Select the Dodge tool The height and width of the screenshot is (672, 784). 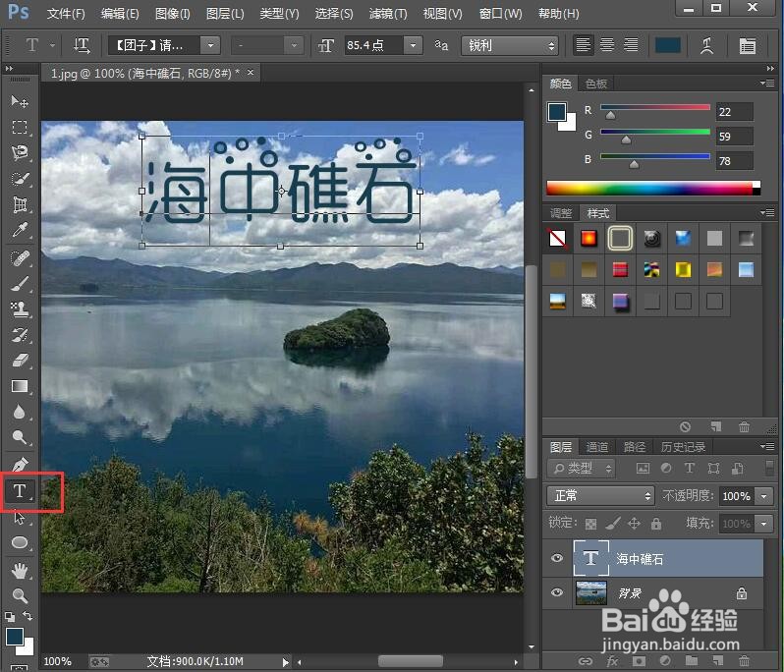click(20, 437)
